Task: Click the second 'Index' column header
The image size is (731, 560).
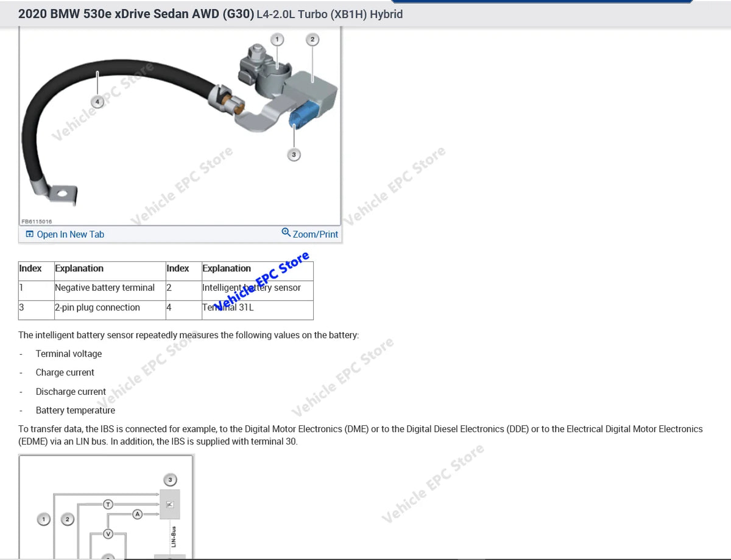Action: click(183, 271)
